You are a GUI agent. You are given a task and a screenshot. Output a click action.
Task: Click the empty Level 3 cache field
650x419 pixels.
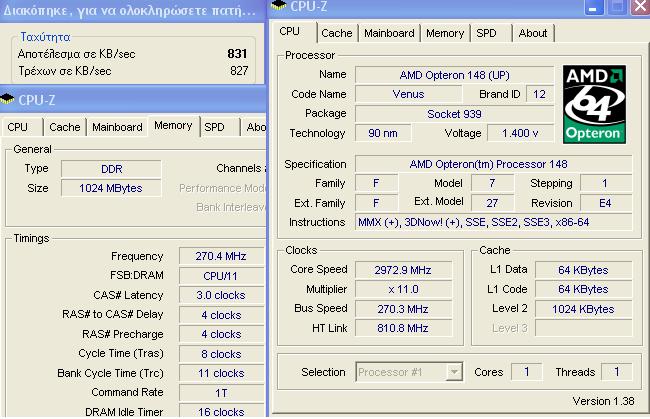tap(583, 328)
